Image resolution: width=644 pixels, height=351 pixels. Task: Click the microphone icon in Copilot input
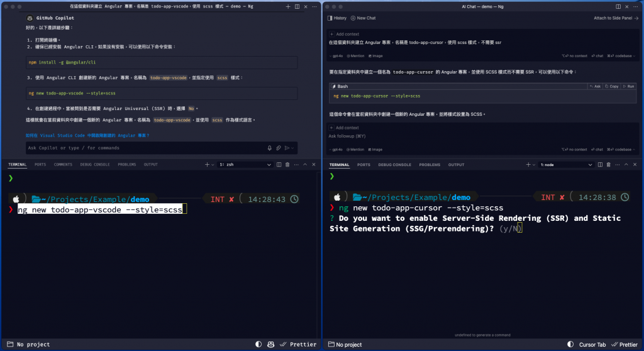click(269, 148)
